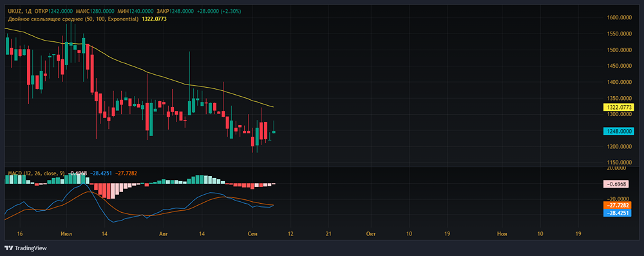Click the Окт date label
The image size is (644, 256).
click(x=370, y=233)
